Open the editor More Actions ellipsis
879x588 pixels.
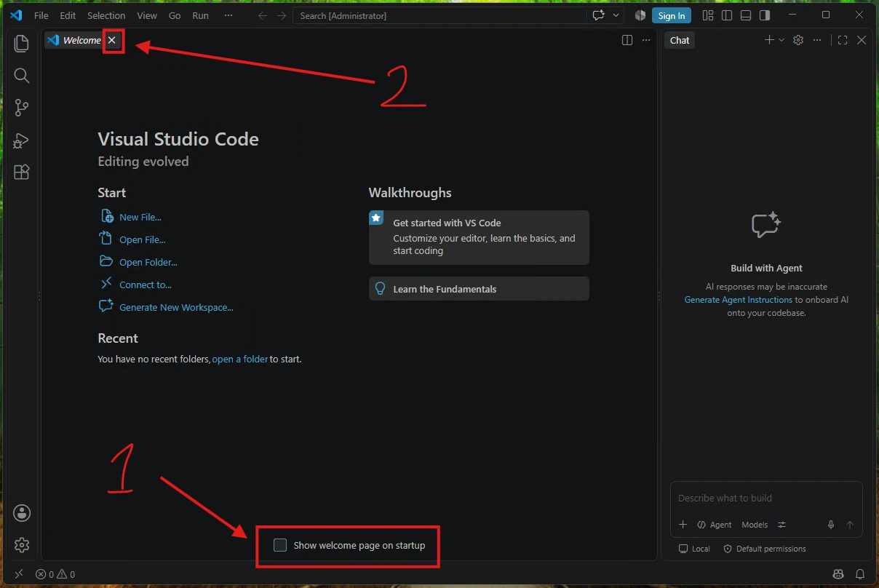pos(646,40)
